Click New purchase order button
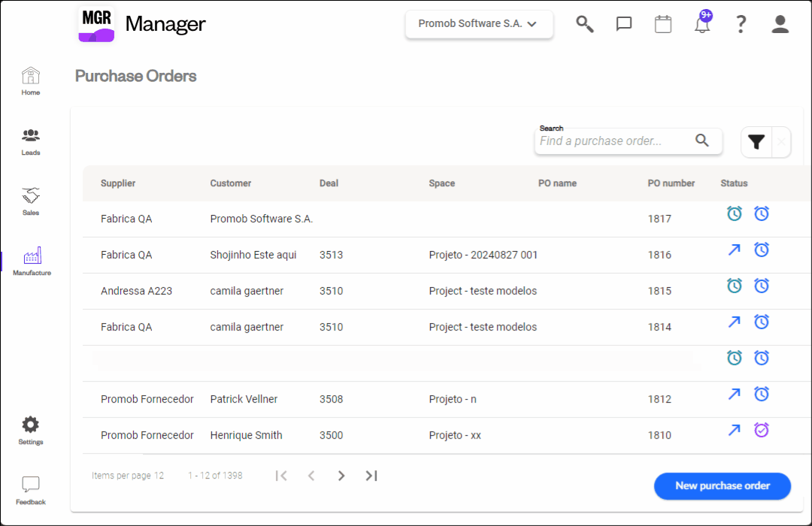 point(723,485)
